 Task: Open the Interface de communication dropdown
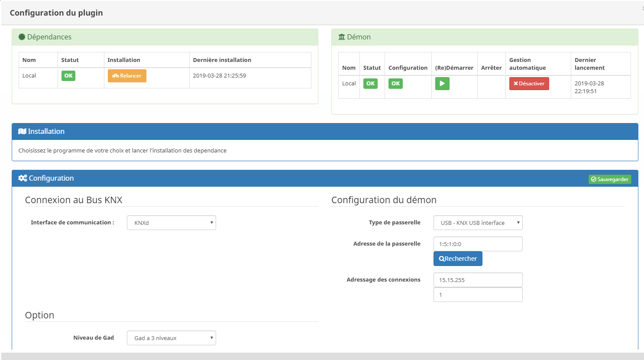click(172, 223)
